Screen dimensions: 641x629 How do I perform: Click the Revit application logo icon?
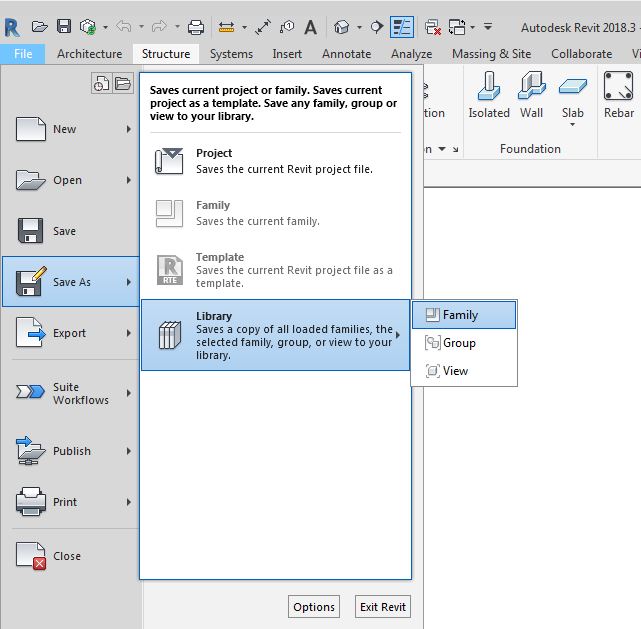pos(12,28)
